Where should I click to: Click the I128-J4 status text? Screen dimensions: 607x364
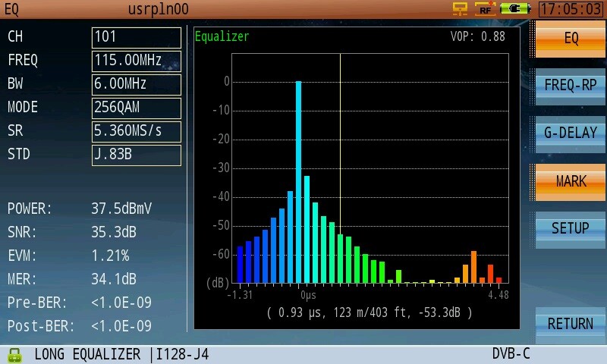(182, 355)
